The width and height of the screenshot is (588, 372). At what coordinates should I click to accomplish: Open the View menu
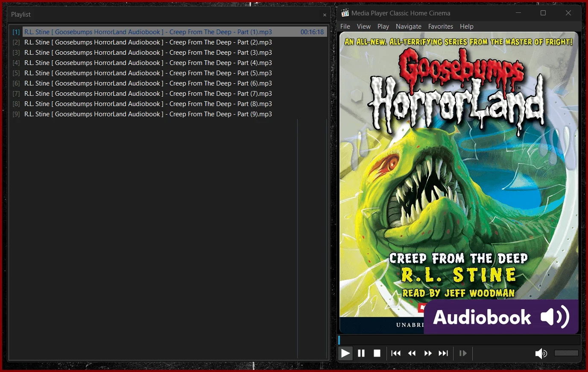[364, 27]
